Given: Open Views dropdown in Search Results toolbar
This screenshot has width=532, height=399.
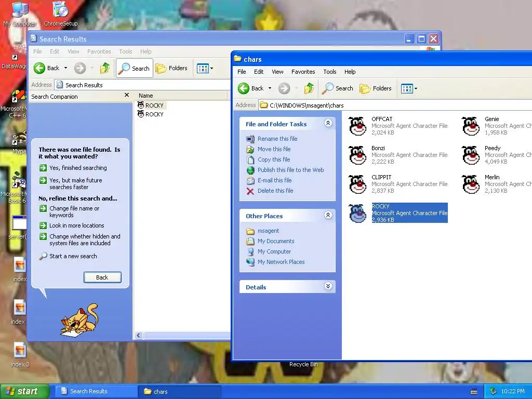Looking at the screenshot, I should (205, 68).
